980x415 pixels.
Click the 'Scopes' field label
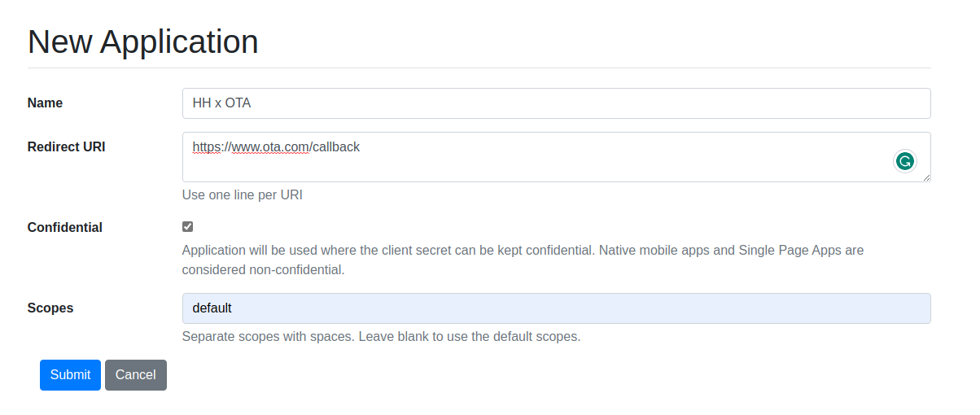tap(50, 308)
